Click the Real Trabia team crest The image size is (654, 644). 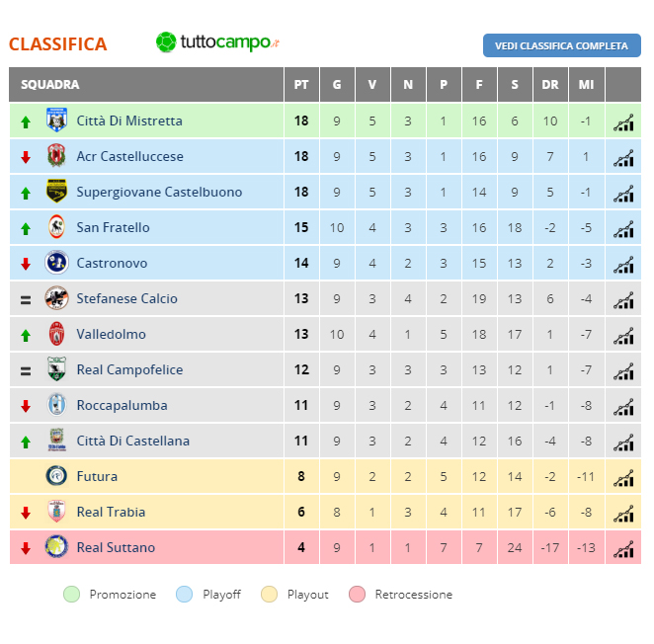click(56, 512)
